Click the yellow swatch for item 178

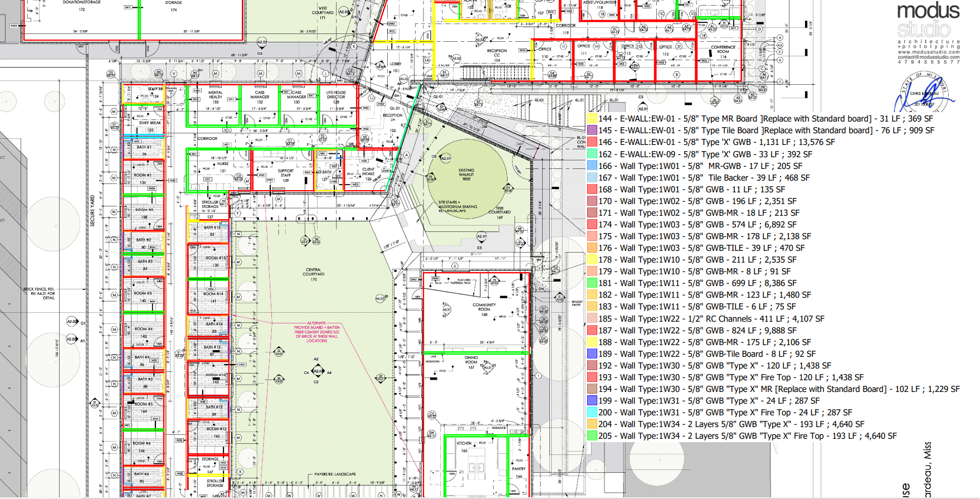592,260
